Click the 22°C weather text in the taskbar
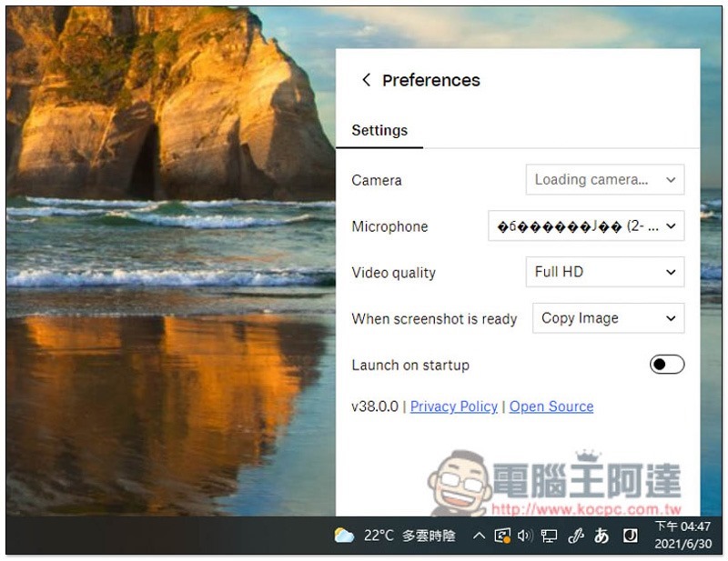Image resolution: width=728 pixels, height=561 pixels. 379,536
